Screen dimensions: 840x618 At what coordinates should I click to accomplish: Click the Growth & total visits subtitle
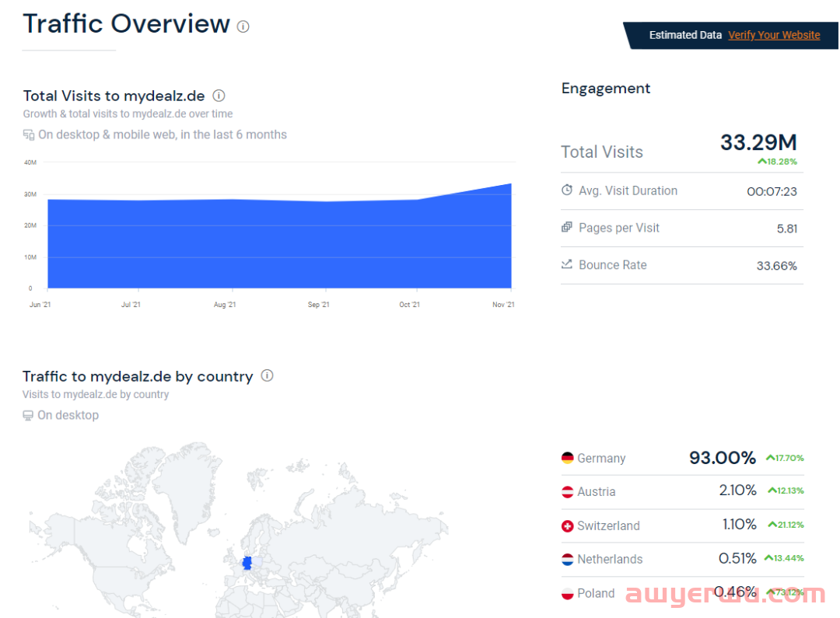point(128,113)
